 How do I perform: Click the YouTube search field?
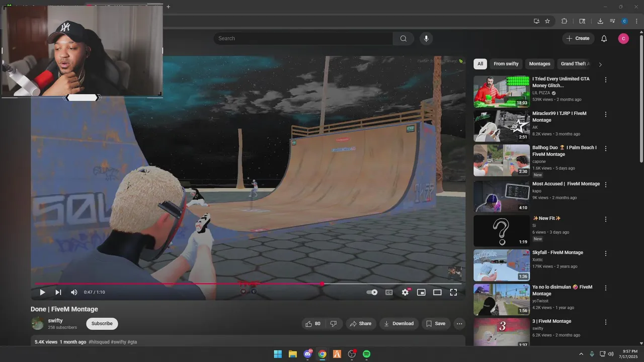point(303,38)
